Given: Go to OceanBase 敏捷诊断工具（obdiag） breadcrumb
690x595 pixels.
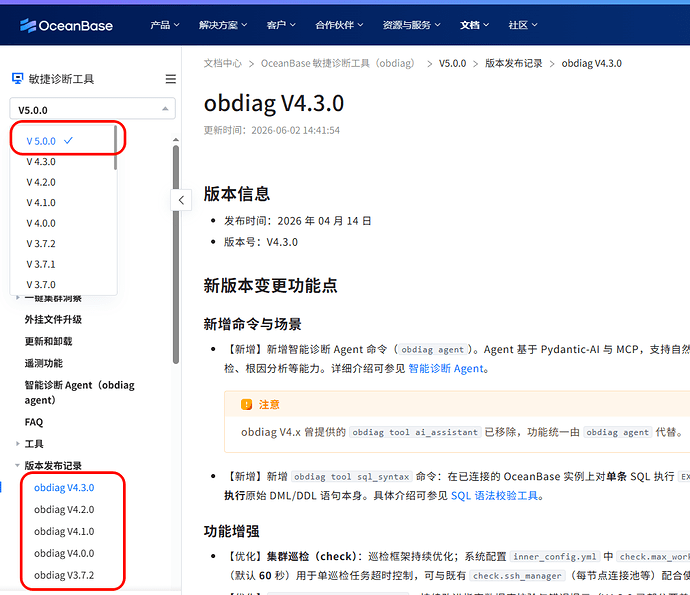Looking at the screenshot, I should tap(338, 63).
